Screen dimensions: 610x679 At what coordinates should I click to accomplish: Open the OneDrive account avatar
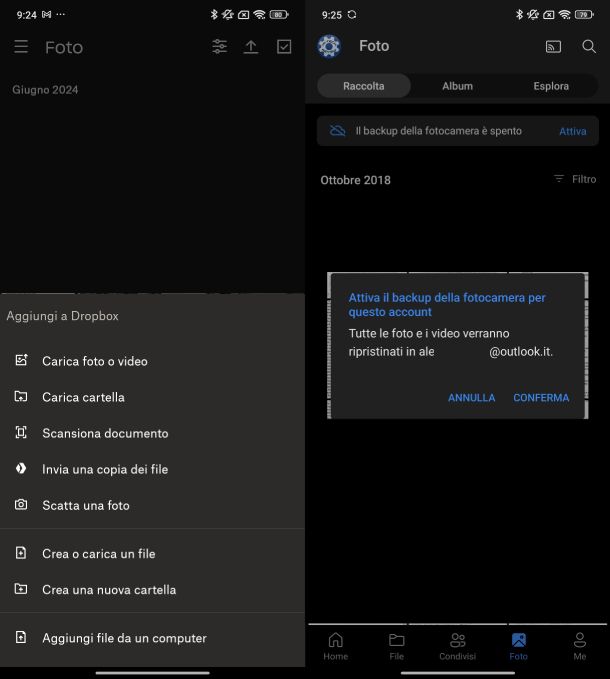(x=329, y=46)
